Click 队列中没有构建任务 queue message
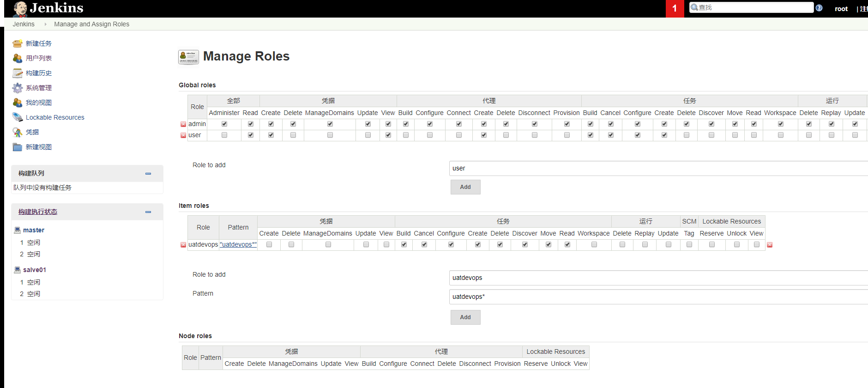 tap(42, 188)
